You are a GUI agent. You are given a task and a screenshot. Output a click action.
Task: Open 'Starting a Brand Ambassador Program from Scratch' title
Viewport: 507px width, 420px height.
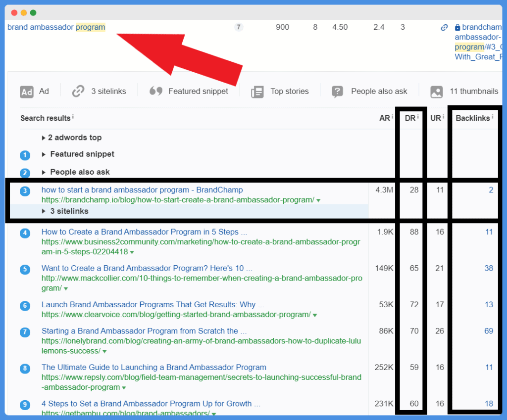(x=144, y=331)
